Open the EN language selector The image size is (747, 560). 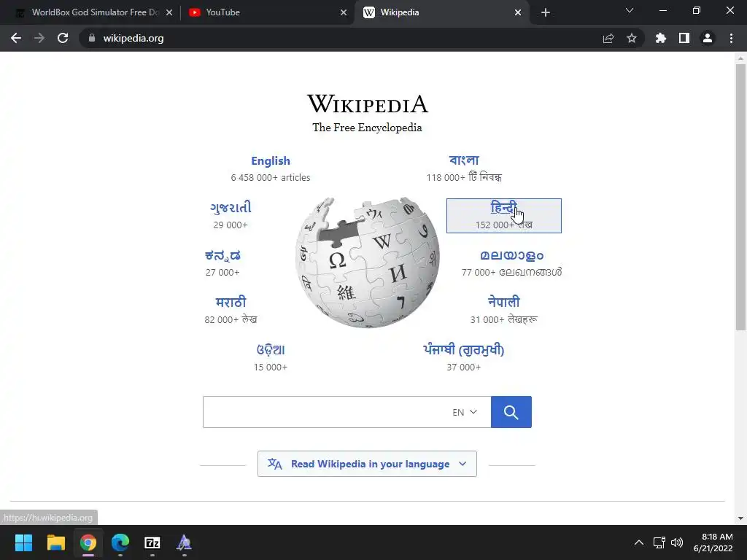tap(465, 413)
